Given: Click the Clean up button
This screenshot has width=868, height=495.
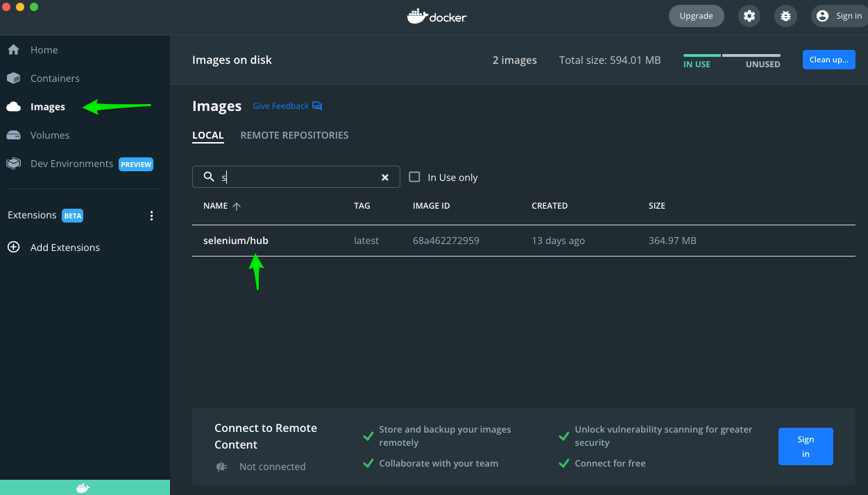Looking at the screenshot, I should point(828,60).
